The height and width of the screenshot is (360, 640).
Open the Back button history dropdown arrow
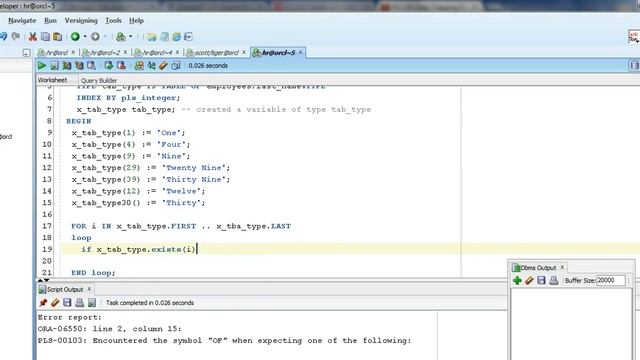[85, 37]
